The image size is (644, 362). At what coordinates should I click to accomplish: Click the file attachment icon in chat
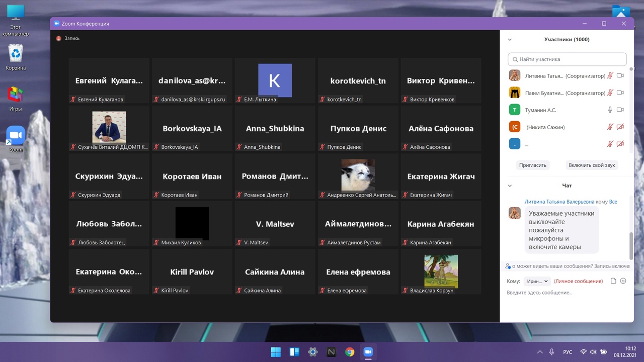(x=613, y=281)
